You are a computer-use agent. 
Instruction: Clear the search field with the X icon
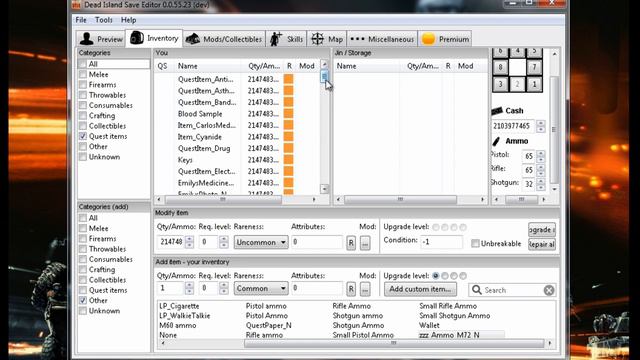(549, 290)
